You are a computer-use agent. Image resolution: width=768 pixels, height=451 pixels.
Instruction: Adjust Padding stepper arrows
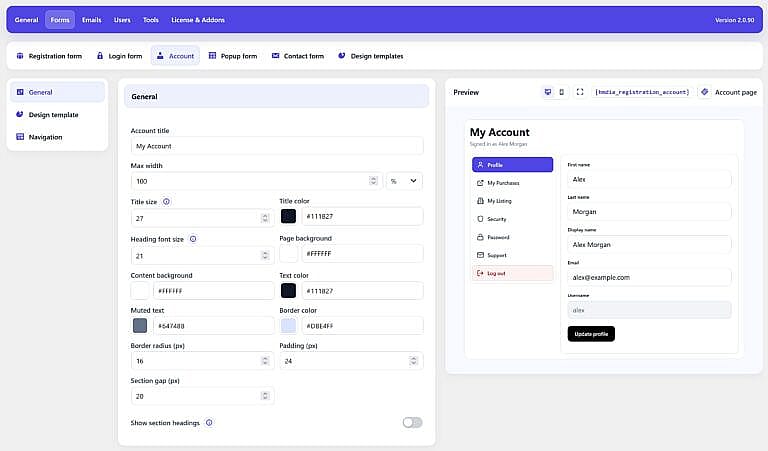[413, 361]
